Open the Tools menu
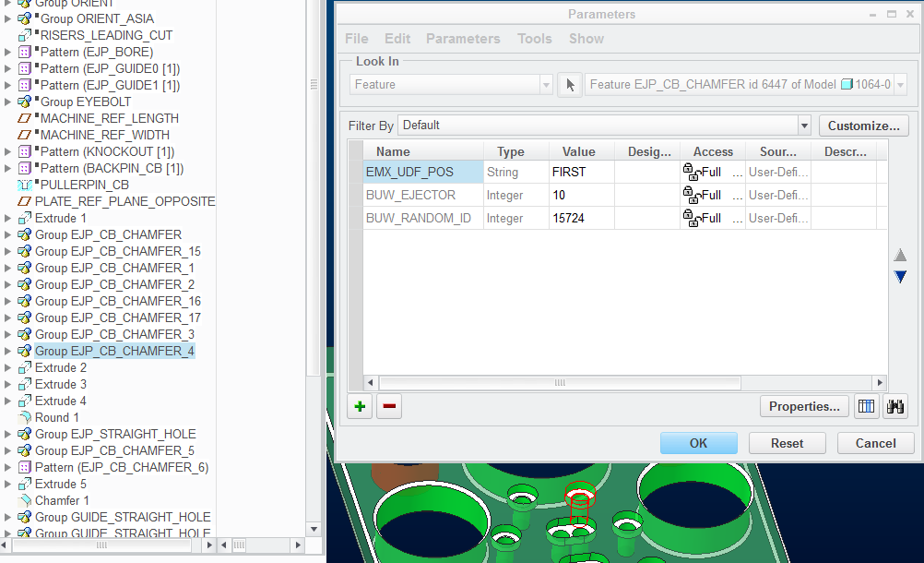Image resolution: width=924 pixels, height=563 pixels. click(x=535, y=39)
